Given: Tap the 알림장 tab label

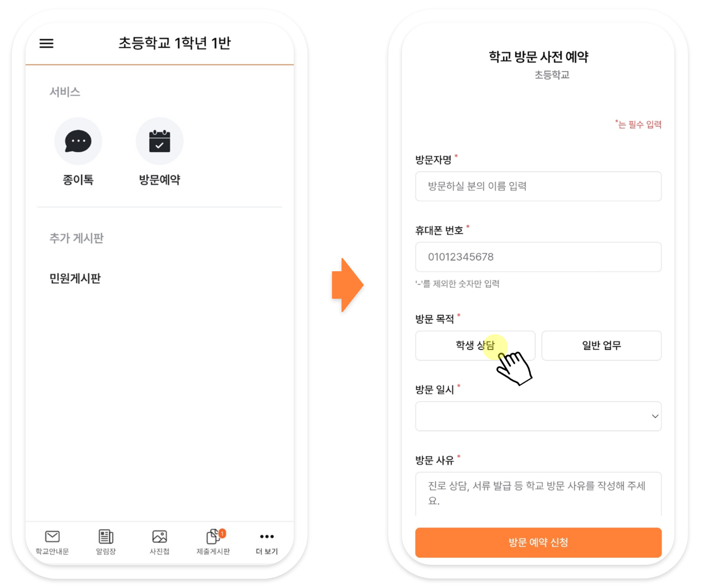Looking at the screenshot, I should coord(106,551).
